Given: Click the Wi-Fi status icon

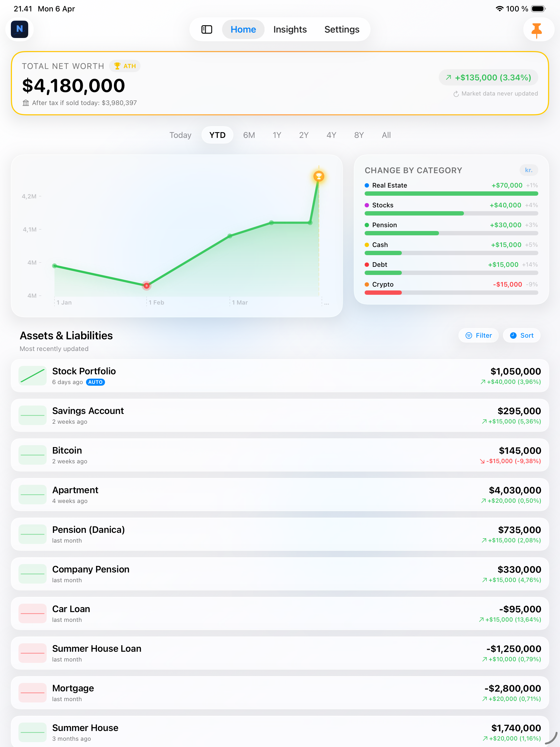Looking at the screenshot, I should [x=499, y=9].
